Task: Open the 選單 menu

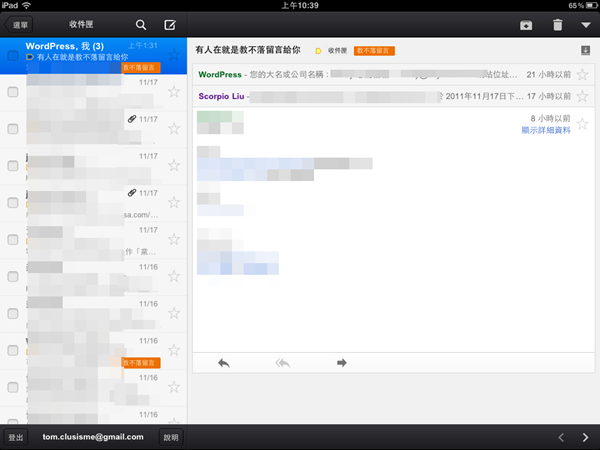Action: click(20, 24)
